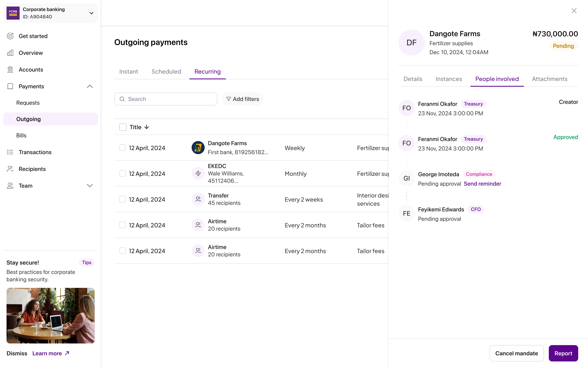The image size is (588, 368).
Task: Click the FE avatar for Feyikemi Edwards
Action: [x=406, y=213]
